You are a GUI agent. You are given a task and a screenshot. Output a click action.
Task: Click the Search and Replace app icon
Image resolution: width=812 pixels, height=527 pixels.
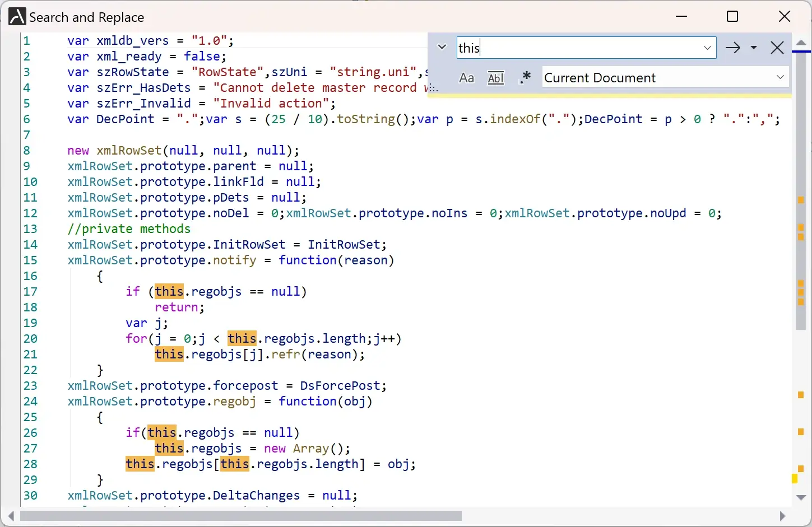click(17, 17)
